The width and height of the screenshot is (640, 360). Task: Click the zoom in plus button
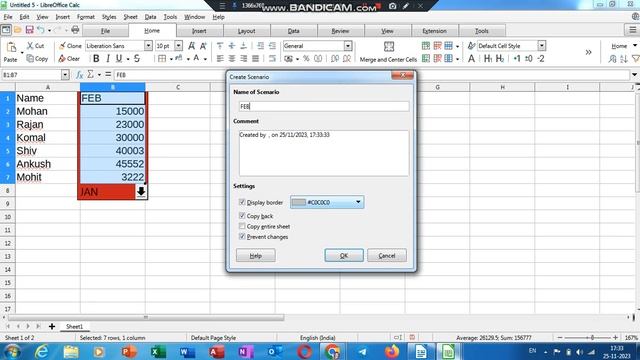(x=615, y=338)
